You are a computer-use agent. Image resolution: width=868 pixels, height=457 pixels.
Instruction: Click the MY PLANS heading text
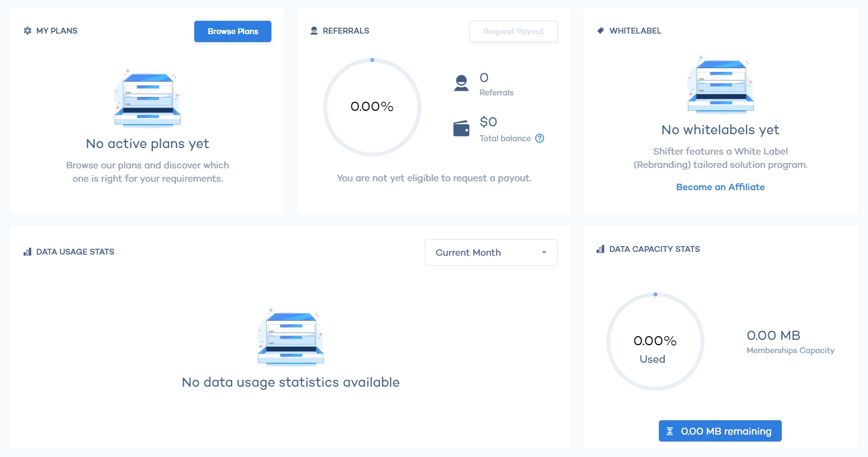pos(57,31)
